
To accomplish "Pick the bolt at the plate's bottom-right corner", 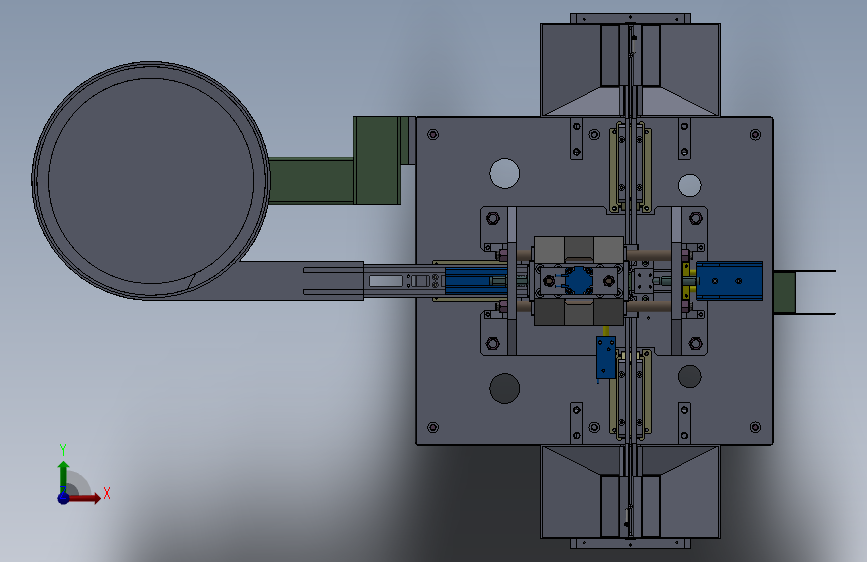I will (755, 427).
